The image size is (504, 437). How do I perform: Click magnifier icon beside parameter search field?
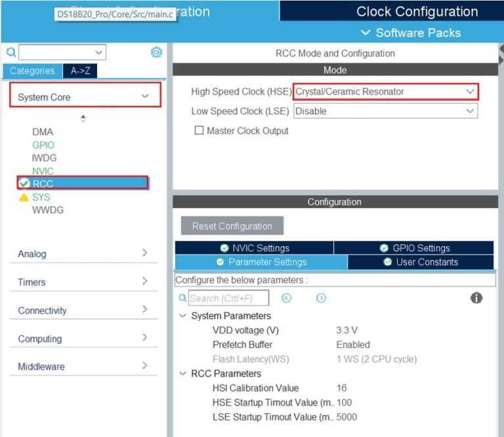[x=182, y=298]
